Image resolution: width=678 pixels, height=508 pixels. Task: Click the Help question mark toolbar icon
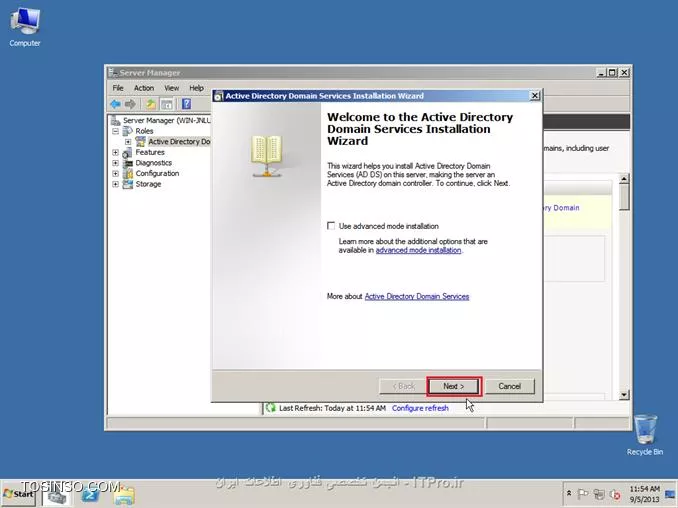tap(186, 104)
